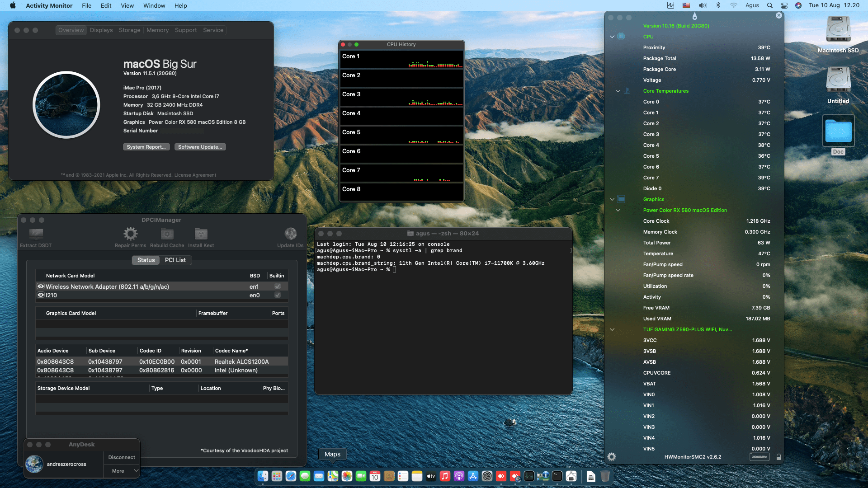Open App Store from the Dock
868x488 pixels.
click(x=473, y=476)
